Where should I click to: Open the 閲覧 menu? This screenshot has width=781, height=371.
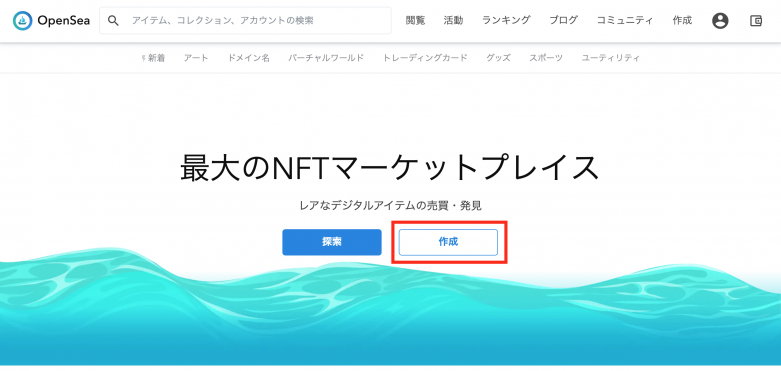pyautogui.click(x=415, y=20)
